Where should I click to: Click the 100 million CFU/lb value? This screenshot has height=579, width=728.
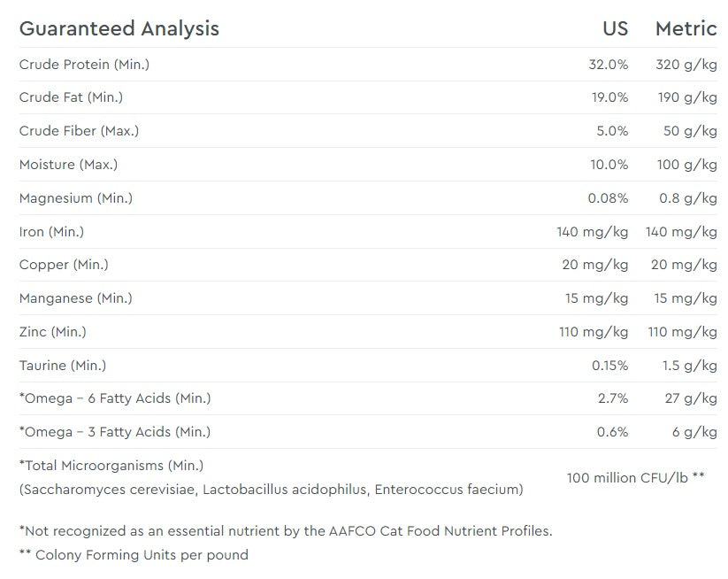point(635,477)
